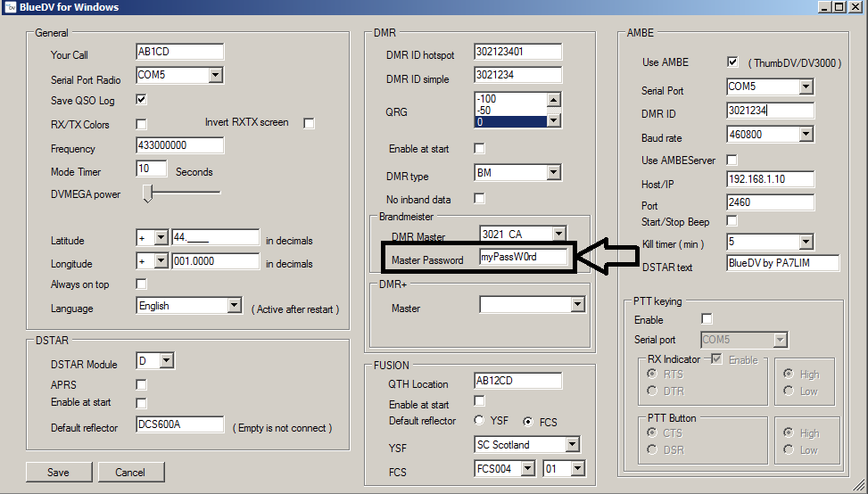Select the YSF default reflector radio button
Screen dimensions: 868x494
(x=480, y=421)
